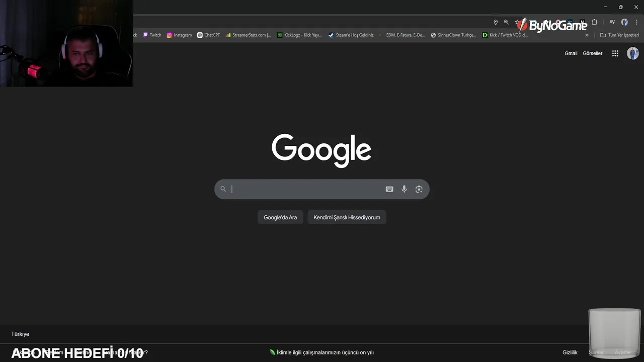Open the Görseller link
The image size is (644, 362).
[x=592, y=53]
